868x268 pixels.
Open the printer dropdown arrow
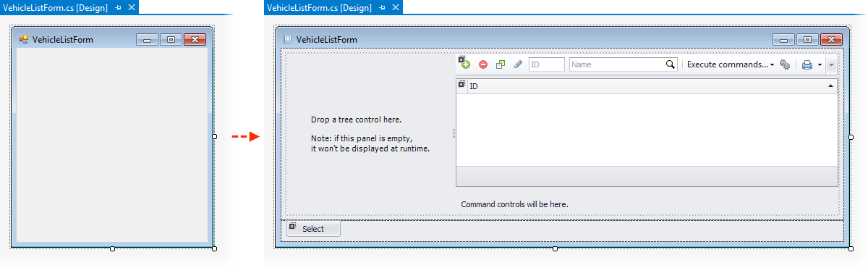820,64
